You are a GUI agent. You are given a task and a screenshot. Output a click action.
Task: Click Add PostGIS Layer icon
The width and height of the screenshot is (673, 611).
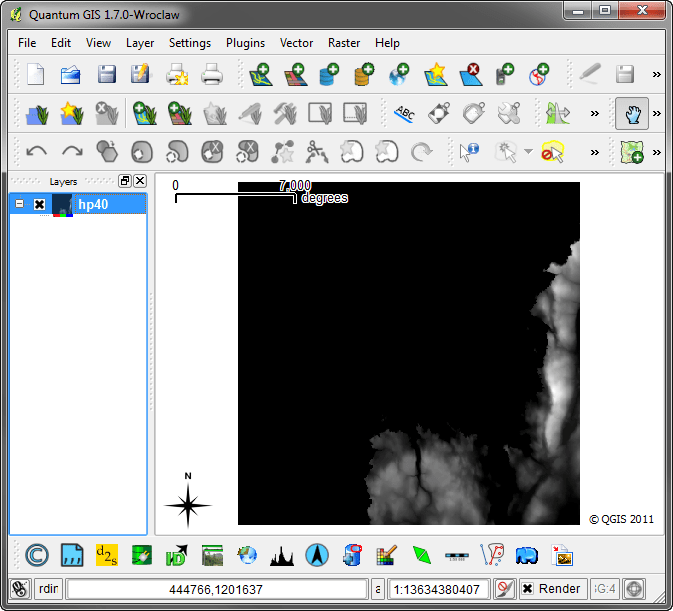330,74
